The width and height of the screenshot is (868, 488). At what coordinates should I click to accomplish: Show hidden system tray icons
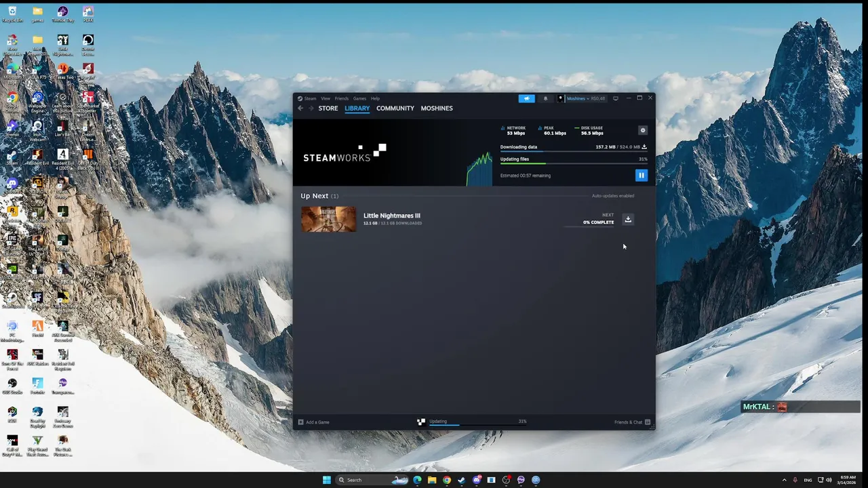tap(785, 480)
